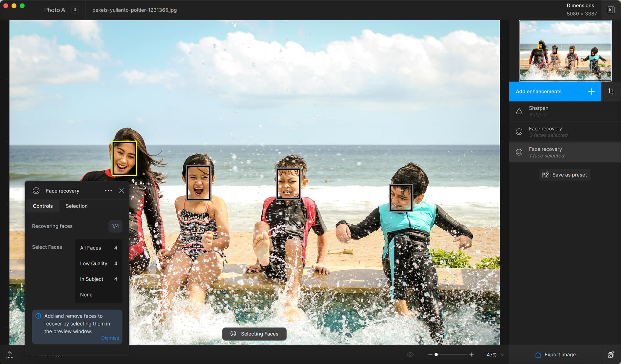
Task: Toggle the preview eye icon near the zoom slider
Action: click(x=410, y=354)
